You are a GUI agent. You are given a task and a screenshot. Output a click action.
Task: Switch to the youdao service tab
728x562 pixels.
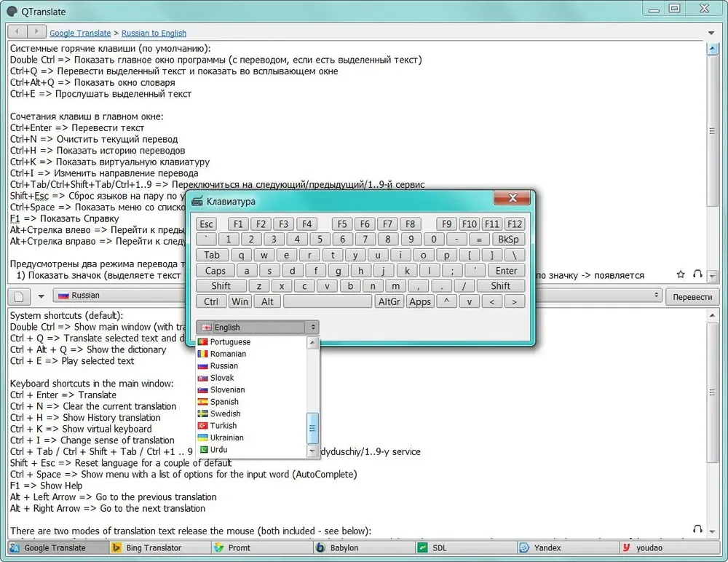[x=670, y=547]
